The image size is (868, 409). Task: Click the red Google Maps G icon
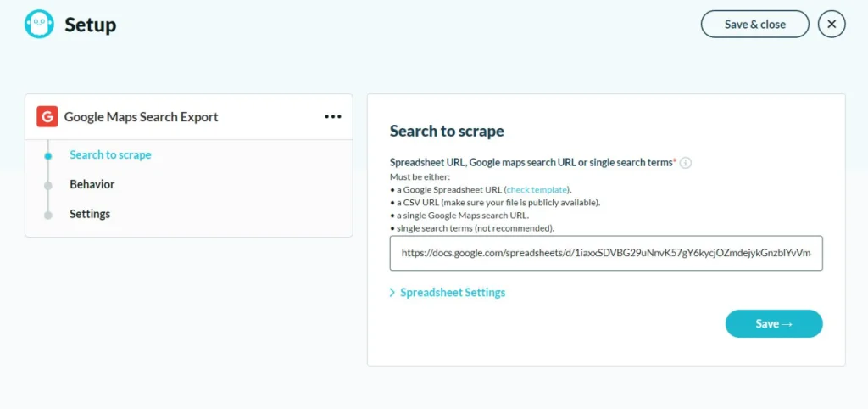[47, 117]
